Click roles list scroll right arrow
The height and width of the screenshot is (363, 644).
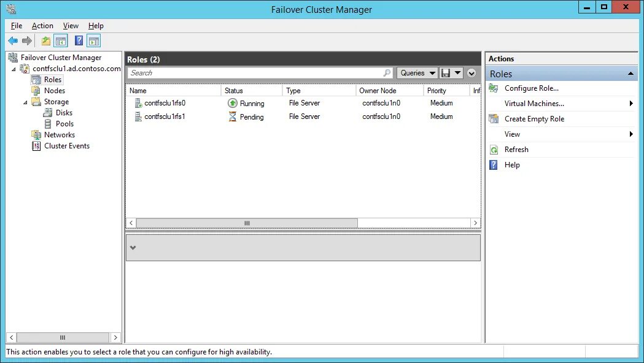click(475, 223)
